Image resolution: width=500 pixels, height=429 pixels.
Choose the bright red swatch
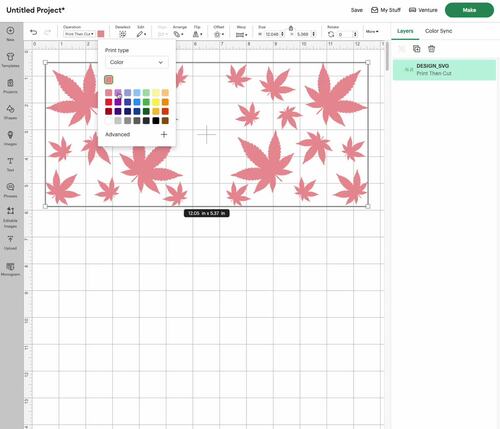(109, 102)
